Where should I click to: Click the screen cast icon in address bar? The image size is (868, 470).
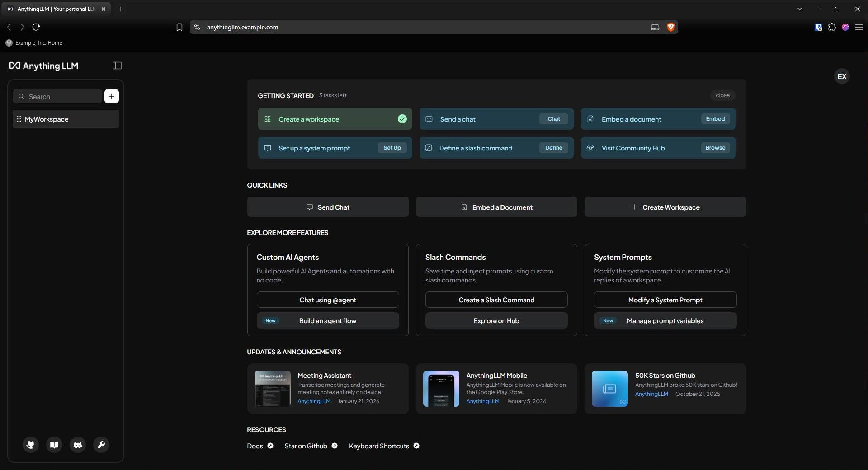pyautogui.click(x=655, y=27)
